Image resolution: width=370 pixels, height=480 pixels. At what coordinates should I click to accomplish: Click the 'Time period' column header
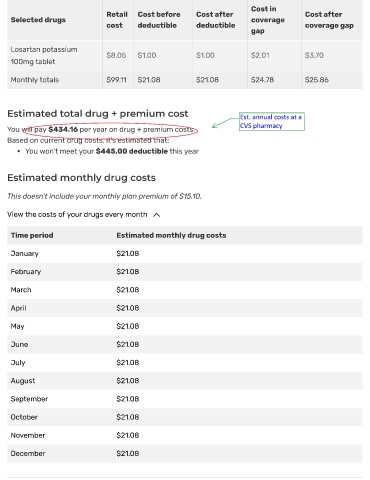32,235
